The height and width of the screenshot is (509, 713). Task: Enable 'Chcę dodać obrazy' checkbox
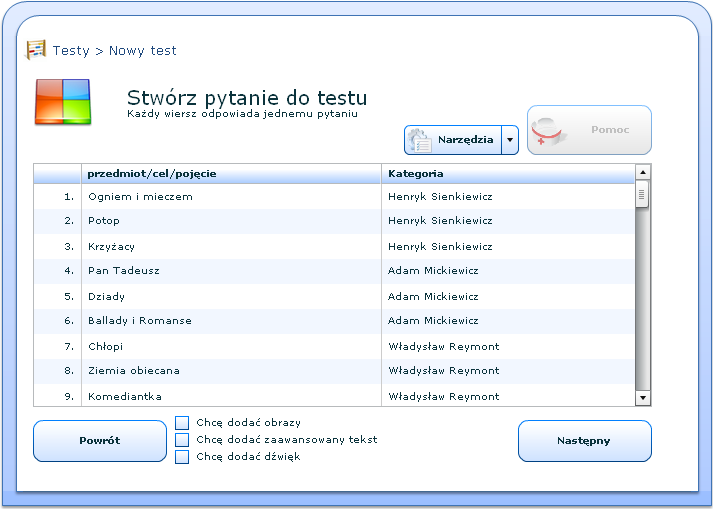[182, 423]
